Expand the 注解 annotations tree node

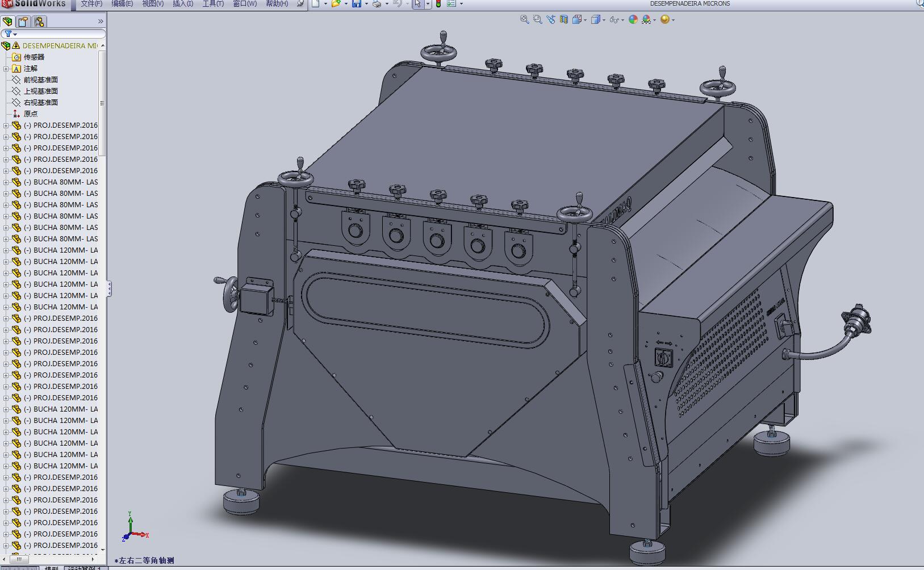(6, 69)
